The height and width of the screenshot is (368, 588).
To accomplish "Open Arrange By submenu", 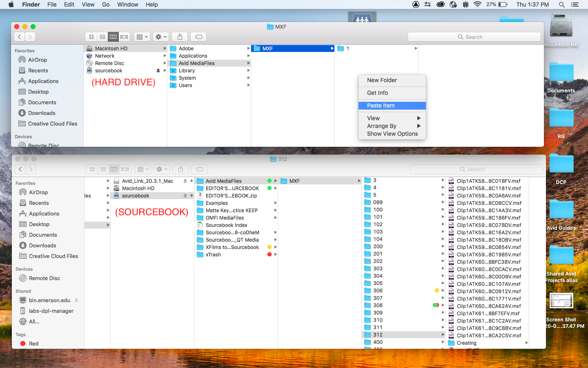I will pos(392,126).
